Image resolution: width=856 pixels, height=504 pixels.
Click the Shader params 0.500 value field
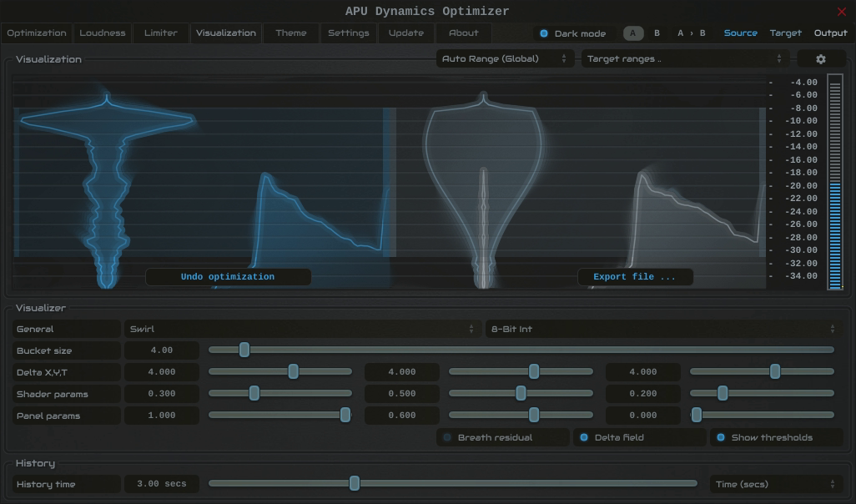(402, 394)
